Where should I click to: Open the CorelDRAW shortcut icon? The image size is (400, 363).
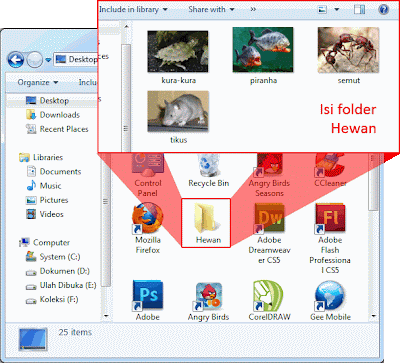pyautogui.click(x=268, y=296)
